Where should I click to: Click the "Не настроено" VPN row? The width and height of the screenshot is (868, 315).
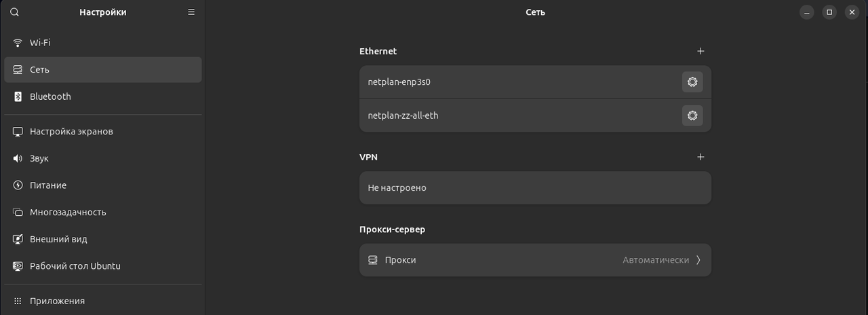pyautogui.click(x=534, y=187)
